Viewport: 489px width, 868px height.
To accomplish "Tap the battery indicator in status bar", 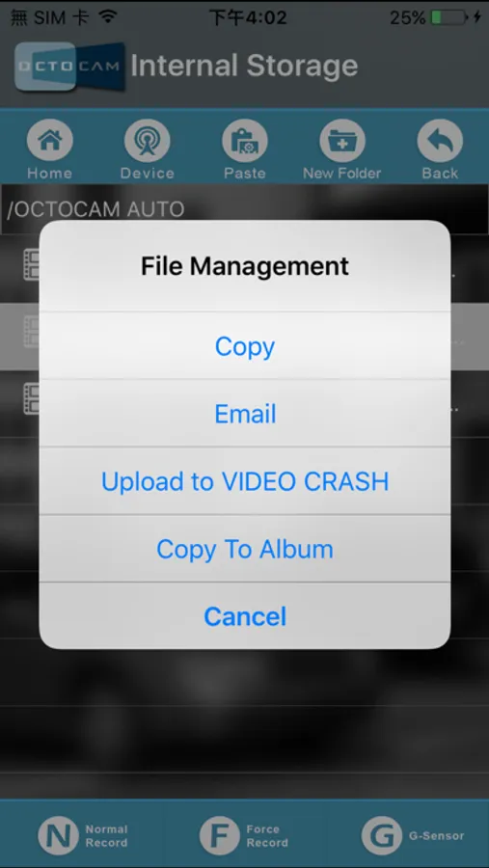I will click(x=449, y=17).
